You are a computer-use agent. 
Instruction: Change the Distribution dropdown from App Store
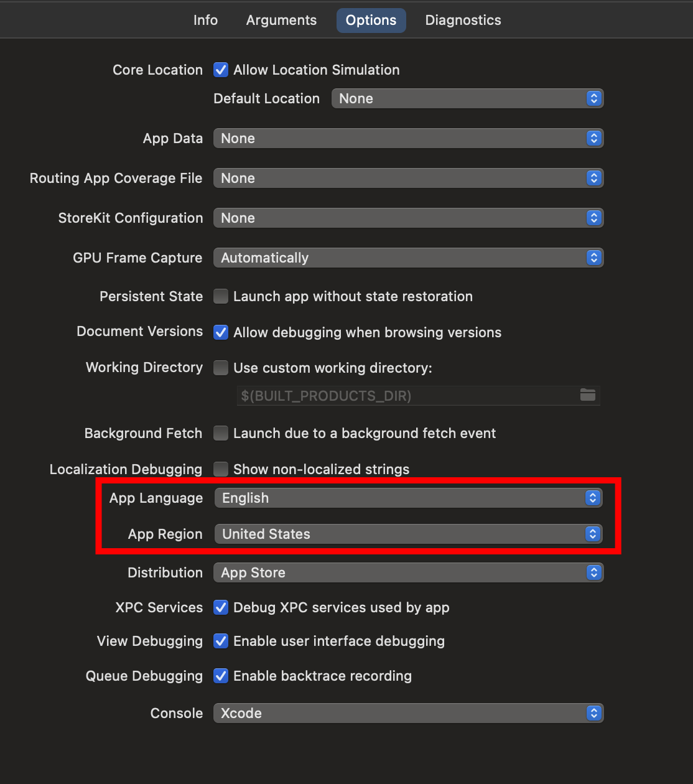pyautogui.click(x=408, y=572)
